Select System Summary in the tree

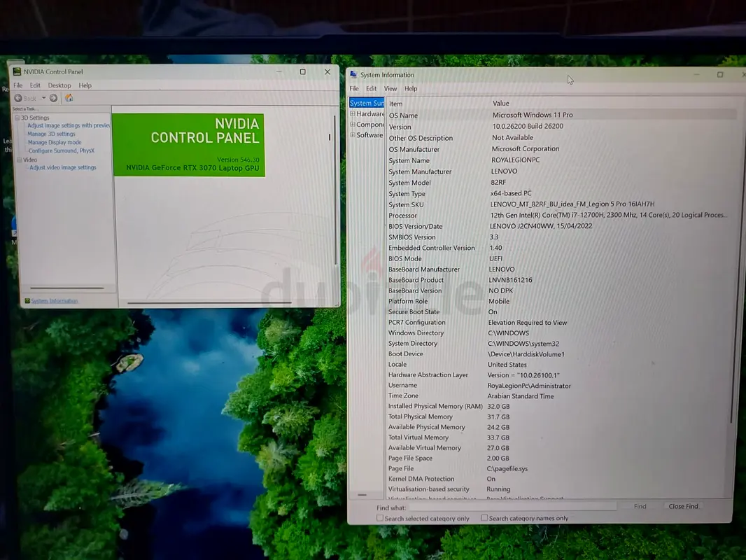[x=367, y=103]
